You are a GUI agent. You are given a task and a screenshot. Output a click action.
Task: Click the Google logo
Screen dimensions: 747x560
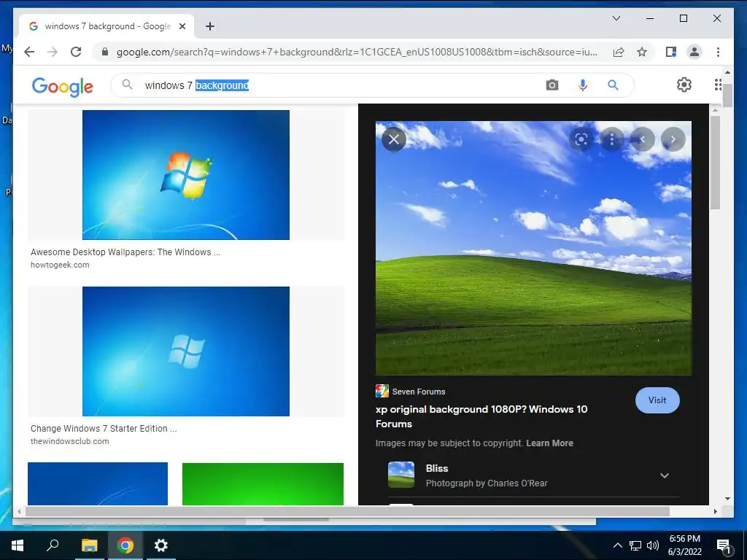[x=63, y=87]
